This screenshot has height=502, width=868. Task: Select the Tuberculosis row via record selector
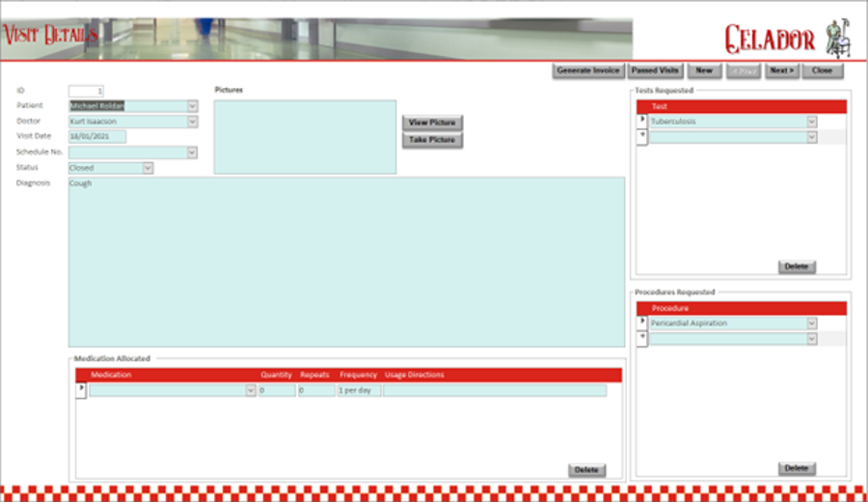click(642, 121)
